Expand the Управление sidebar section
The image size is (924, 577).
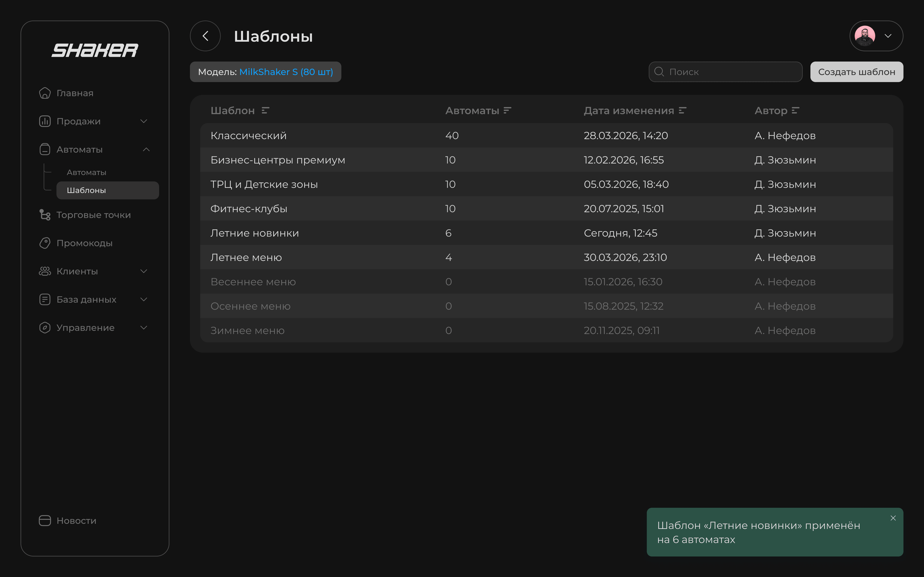pyautogui.click(x=144, y=328)
